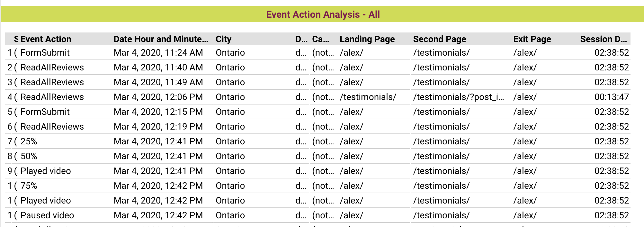Click the "City" column header
Screen dimensions: 644x227
click(x=223, y=39)
